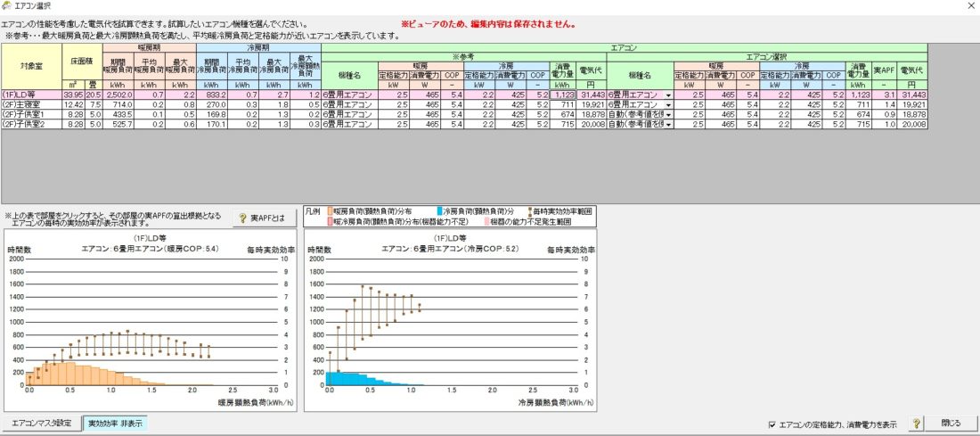Click the 床面積 column header
The image size is (980, 436).
(x=83, y=62)
